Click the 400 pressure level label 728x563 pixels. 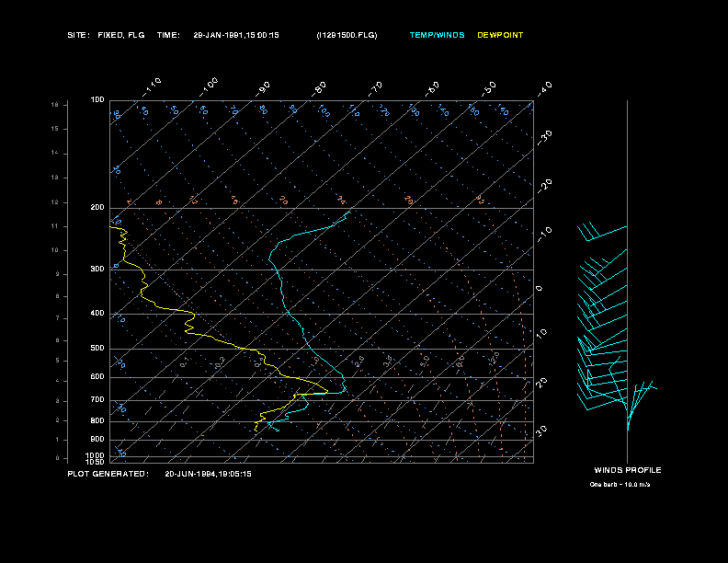[x=97, y=313]
